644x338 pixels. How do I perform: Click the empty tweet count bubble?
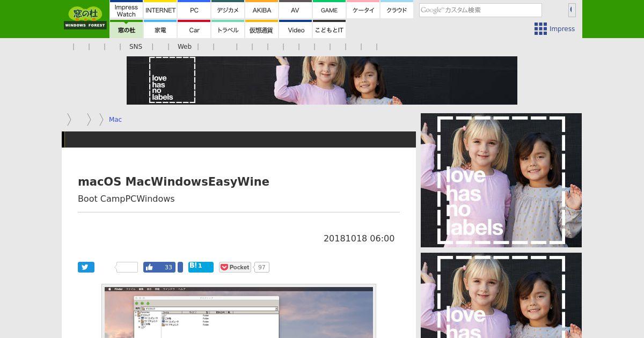pos(127,267)
